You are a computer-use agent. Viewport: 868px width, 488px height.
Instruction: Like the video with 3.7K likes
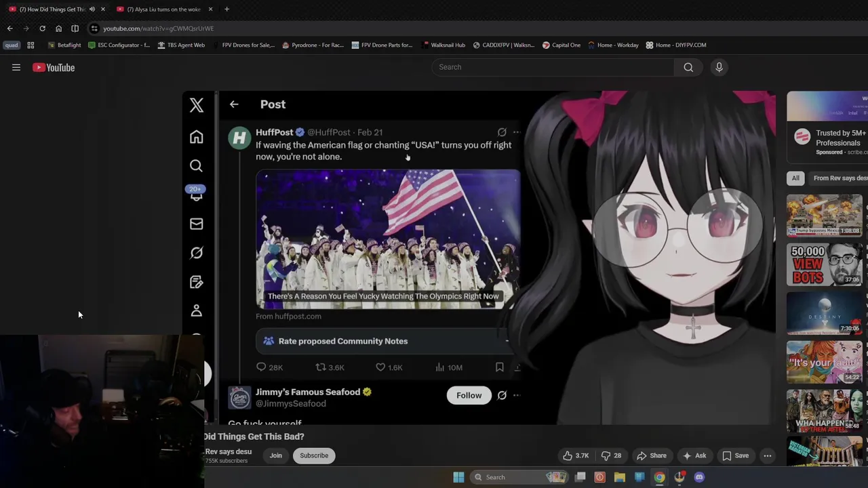click(576, 455)
